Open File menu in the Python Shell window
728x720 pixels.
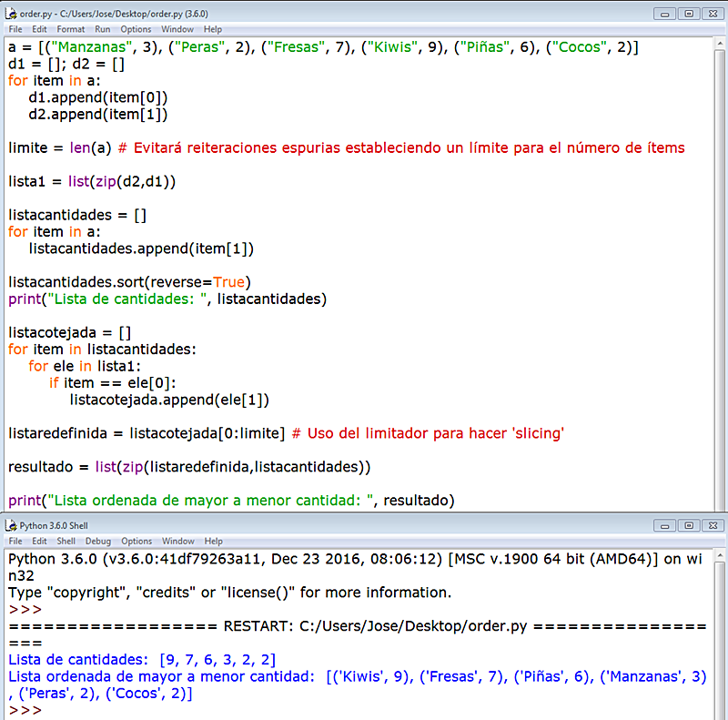coord(15,542)
